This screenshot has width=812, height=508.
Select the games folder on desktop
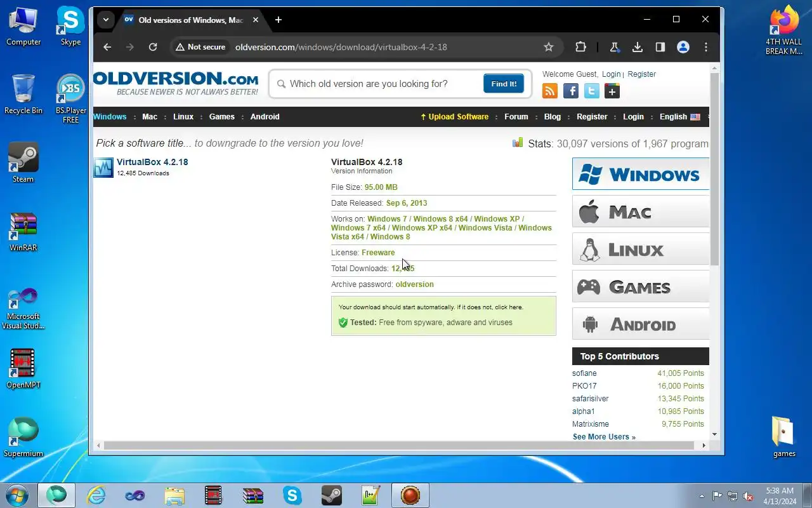click(x=784, y=437)
